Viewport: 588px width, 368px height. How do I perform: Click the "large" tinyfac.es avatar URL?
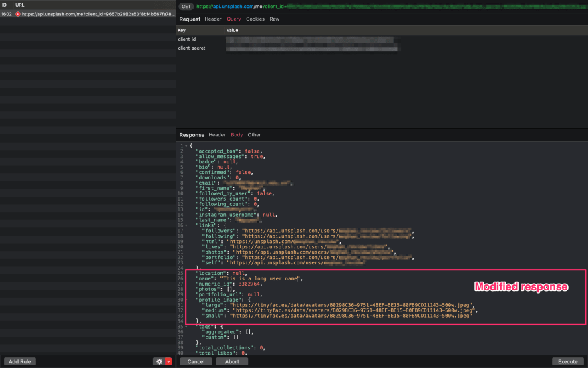point(351,305)
